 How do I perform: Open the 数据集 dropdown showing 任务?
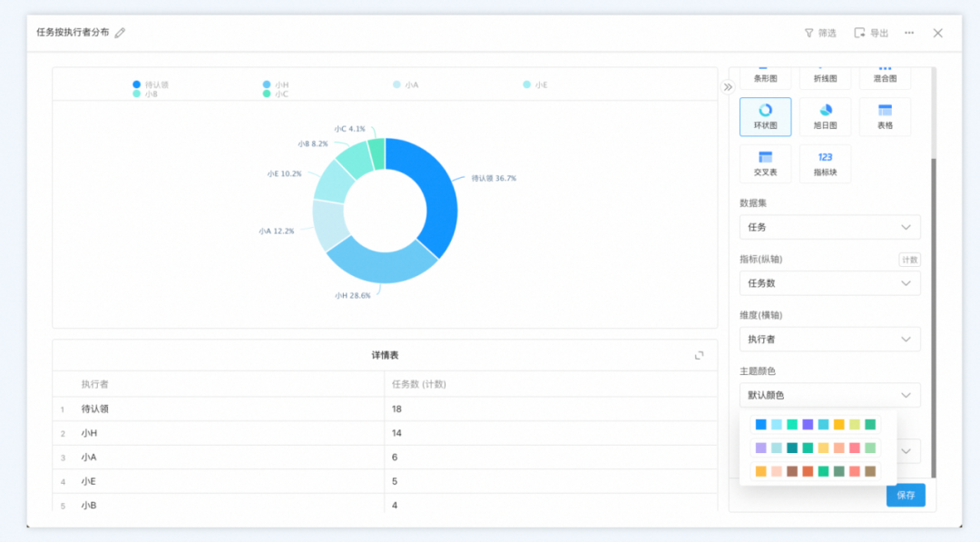829,227
